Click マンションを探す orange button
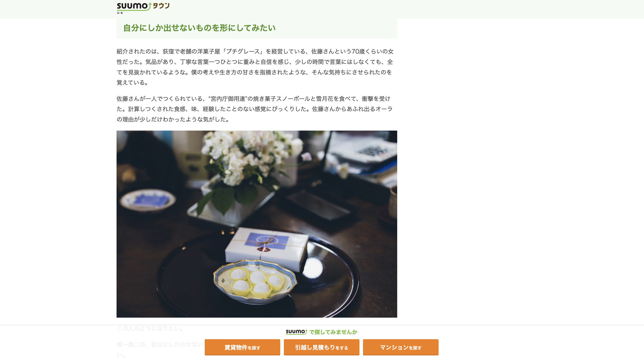 (401, 347)
